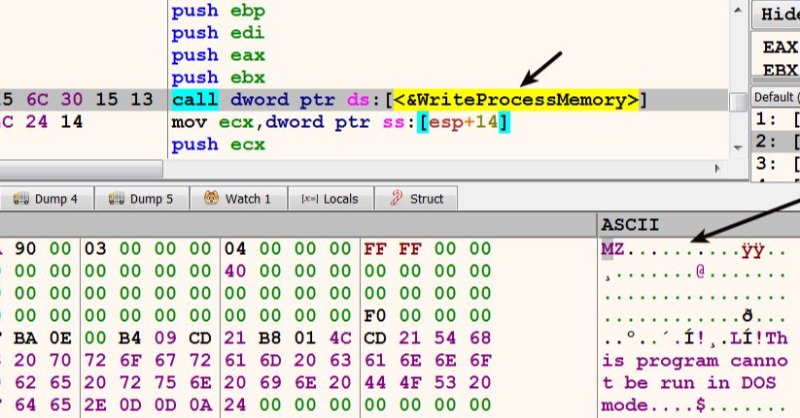The image size is (800, 418).
Task: Click the Struct tab icon
Action: tap(396, 198)
